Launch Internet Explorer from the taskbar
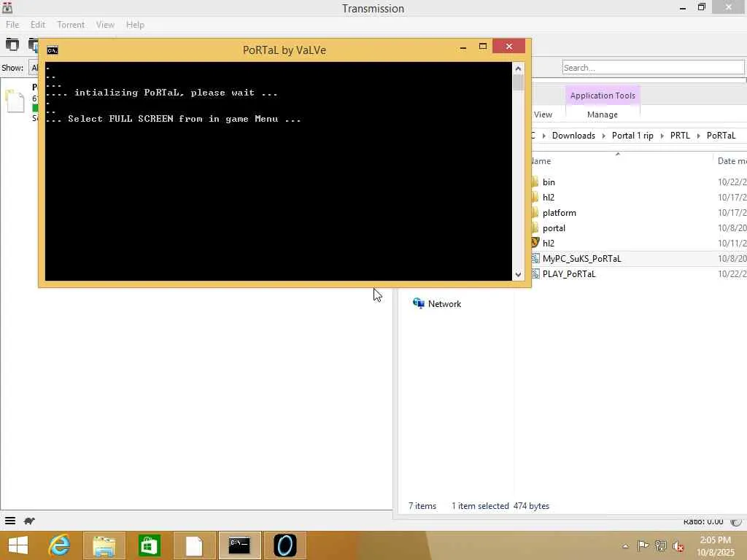Viewport: 747px width, 560px height. [x=60, y=545]
